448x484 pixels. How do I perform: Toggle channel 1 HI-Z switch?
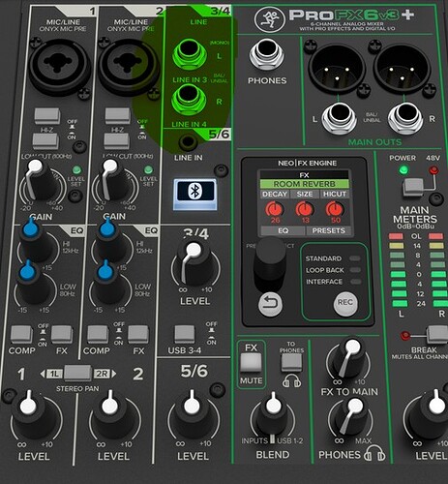coord(47,116)
